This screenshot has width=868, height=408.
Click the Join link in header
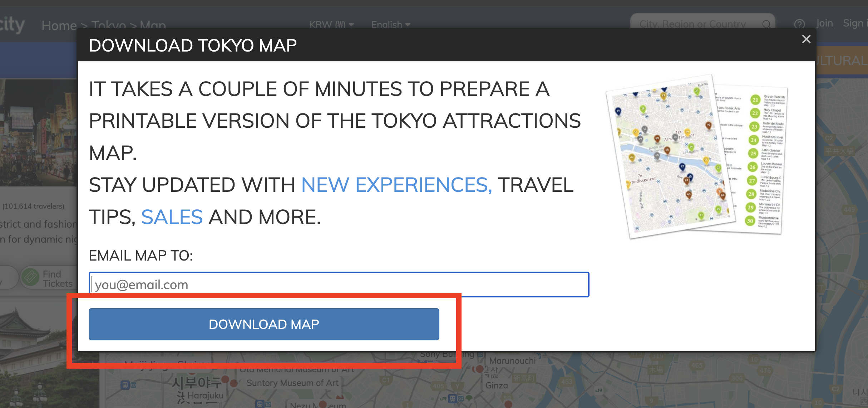[x=824, y=23]
